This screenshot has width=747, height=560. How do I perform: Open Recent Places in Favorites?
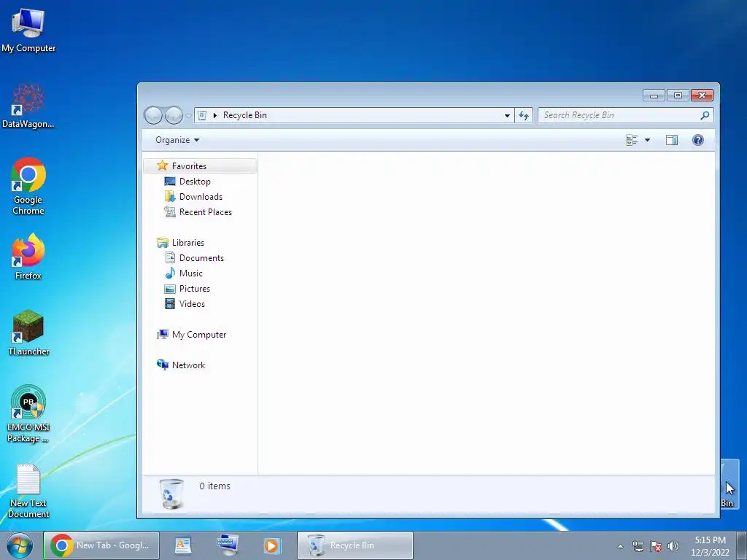(x=205, y=212)
